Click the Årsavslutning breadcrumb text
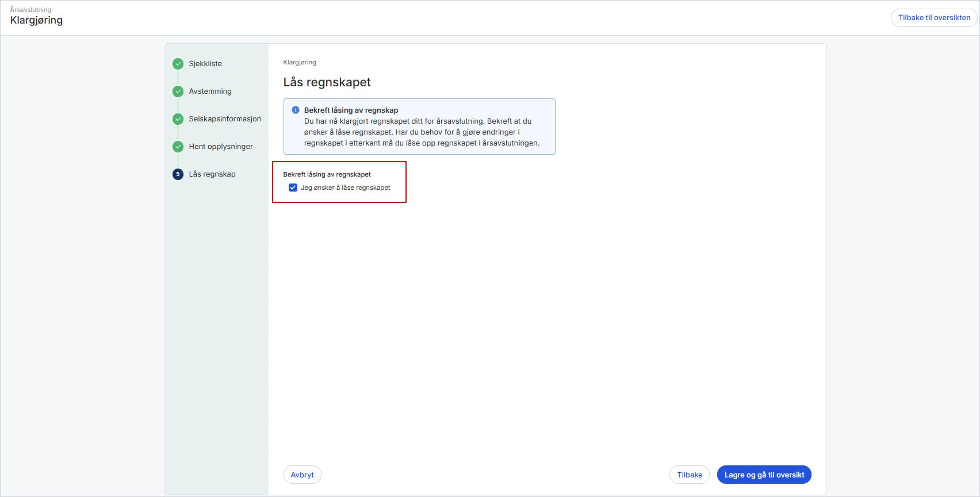This screenshot has height=497, width=980. pos(30,10)
